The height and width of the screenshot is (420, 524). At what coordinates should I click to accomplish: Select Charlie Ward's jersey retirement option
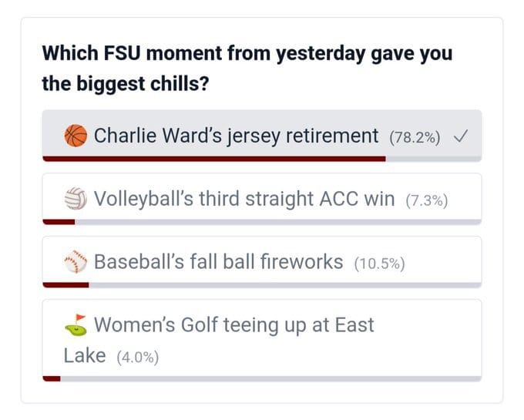[262, 136]
